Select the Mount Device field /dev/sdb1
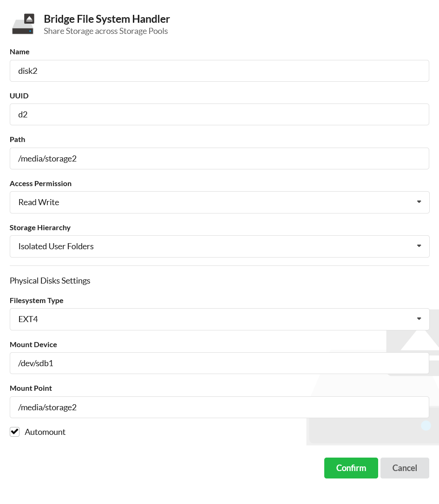Image resolution: width=439 pixels, height=504 pixels. point(219,363)
